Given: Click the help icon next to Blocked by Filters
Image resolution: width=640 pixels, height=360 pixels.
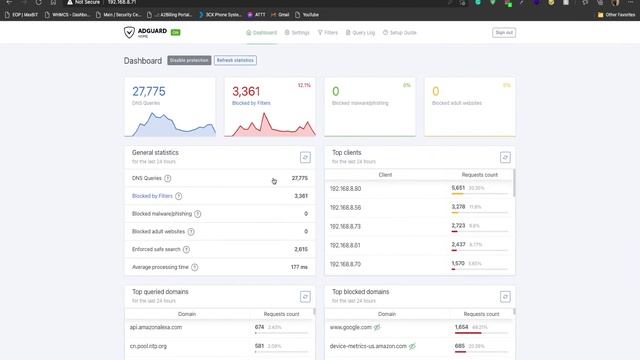Looking at the screenshot, I should pyautogui.click(x=178, y=196).
